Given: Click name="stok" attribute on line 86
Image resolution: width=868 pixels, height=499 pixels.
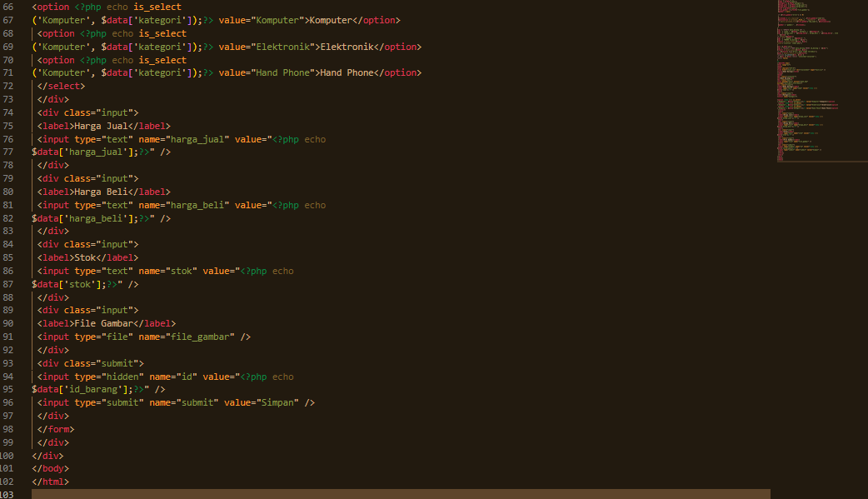Looking at the screenshot, I should click(167, 272).
